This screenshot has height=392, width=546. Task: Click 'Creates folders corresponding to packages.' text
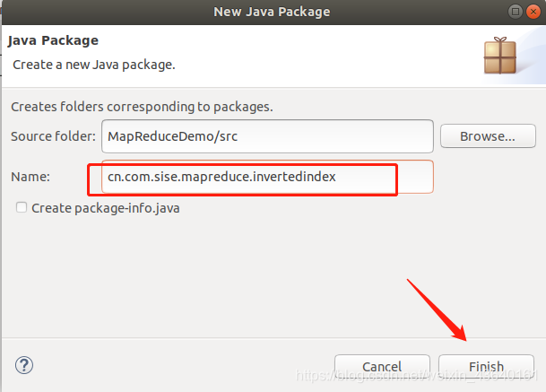tap(142, 107)
